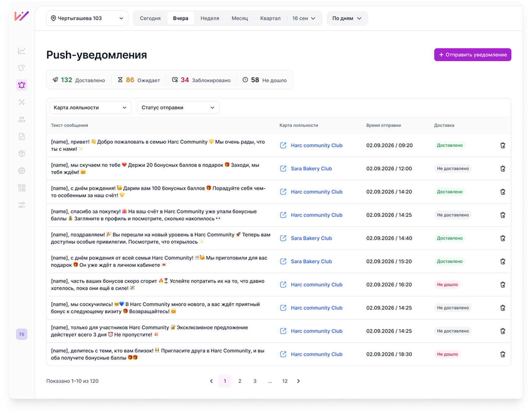This screenshot has width=532, height=415.
Task: Open external link icon in 14:40 row
Action: pos(283,238)
